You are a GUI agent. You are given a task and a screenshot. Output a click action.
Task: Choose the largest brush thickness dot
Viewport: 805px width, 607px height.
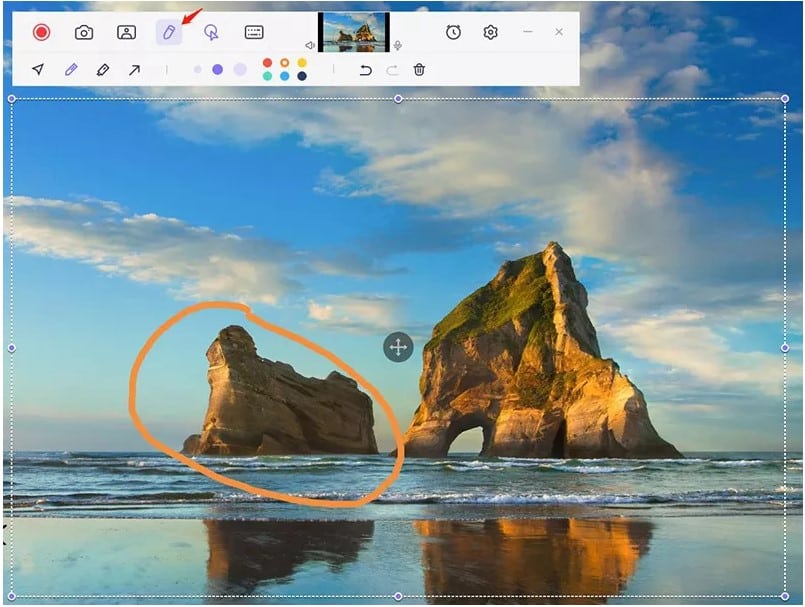[x=239, y=70]
